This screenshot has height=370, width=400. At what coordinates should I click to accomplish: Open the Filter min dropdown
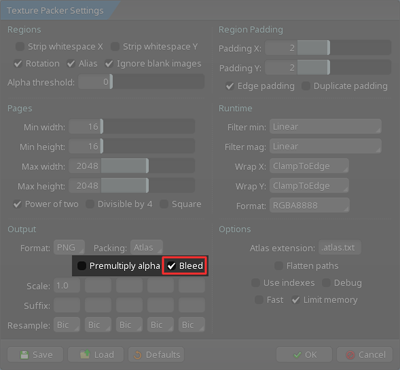(326, 127)
